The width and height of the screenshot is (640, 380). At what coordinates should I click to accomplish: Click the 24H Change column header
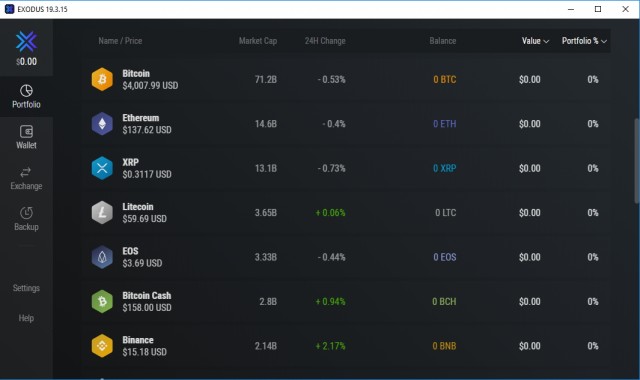pos(325,41)
